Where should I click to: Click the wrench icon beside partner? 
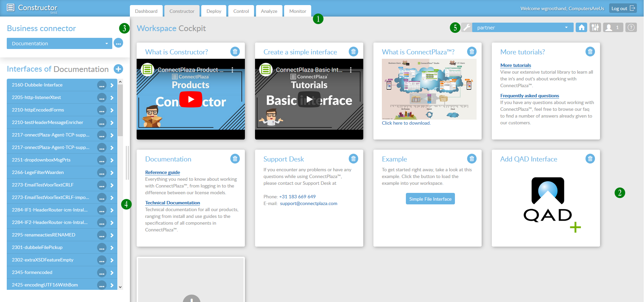point(467,28)
